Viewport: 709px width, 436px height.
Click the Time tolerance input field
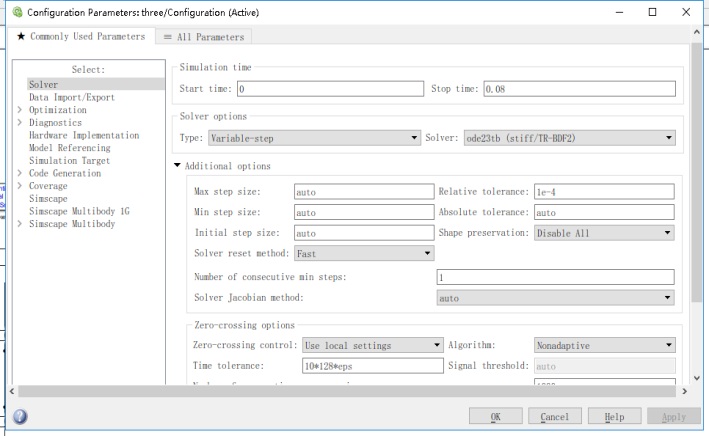[x=373, y=366]
